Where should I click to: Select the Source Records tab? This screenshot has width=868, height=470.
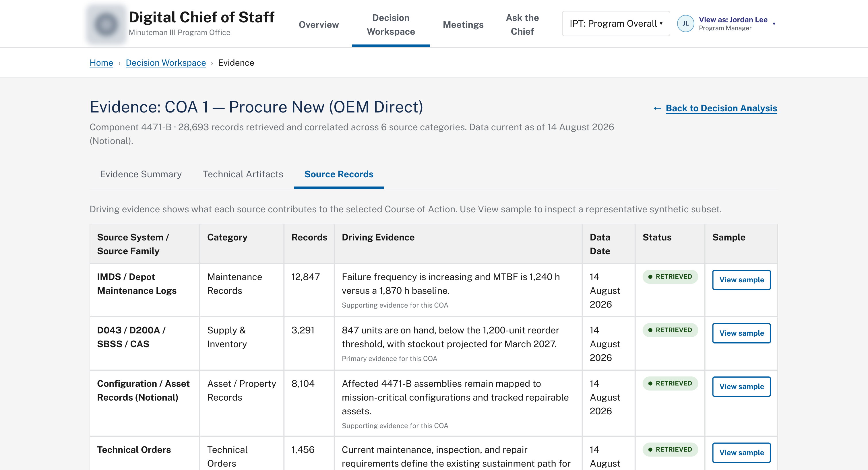click(x=339, y=174)
